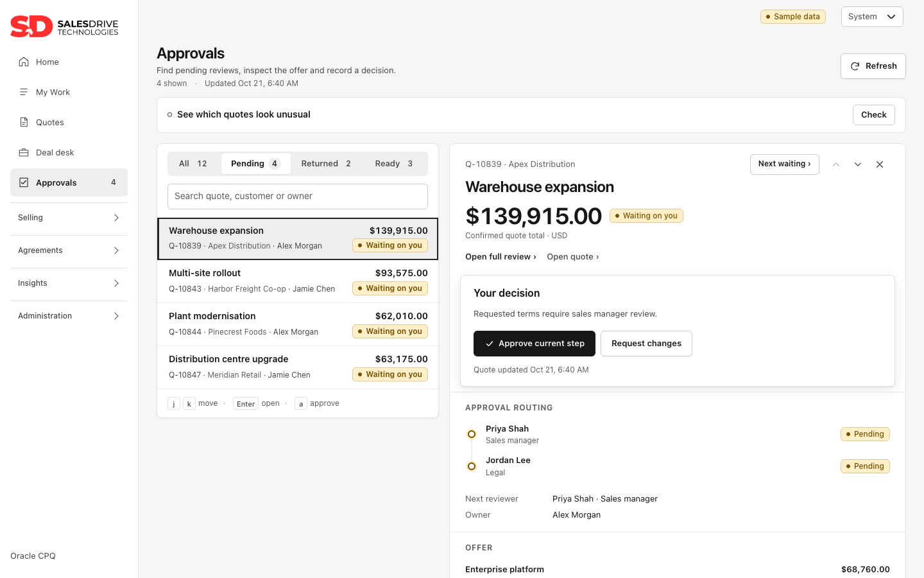Click the refresh circular arrow icon
924x578 pixels.
point(855,66)
